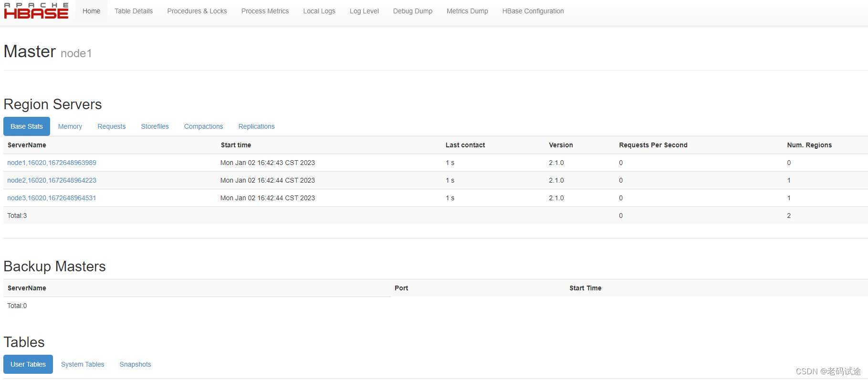The image size is (868, 380).
Task: Click the Region Servers ServerName column header
Action: 27,145
